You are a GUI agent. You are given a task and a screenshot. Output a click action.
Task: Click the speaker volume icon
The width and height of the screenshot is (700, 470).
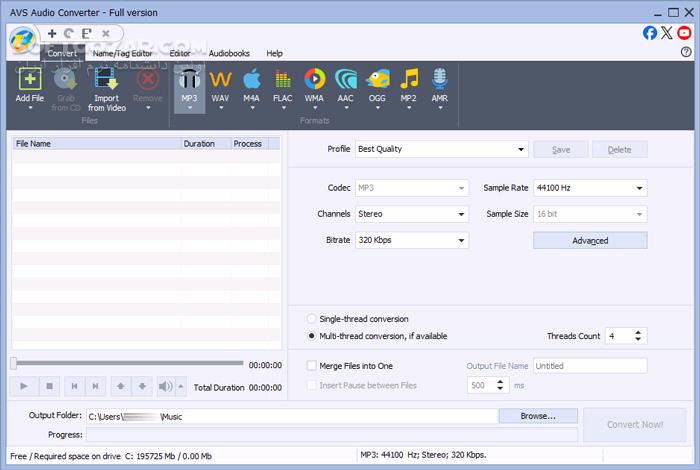(x=166, y=386)
